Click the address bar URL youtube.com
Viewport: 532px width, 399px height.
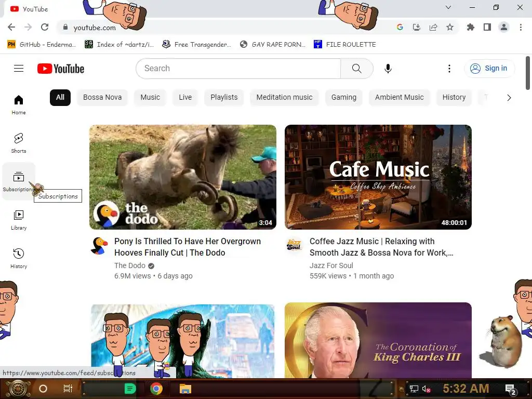coord(95,28)
